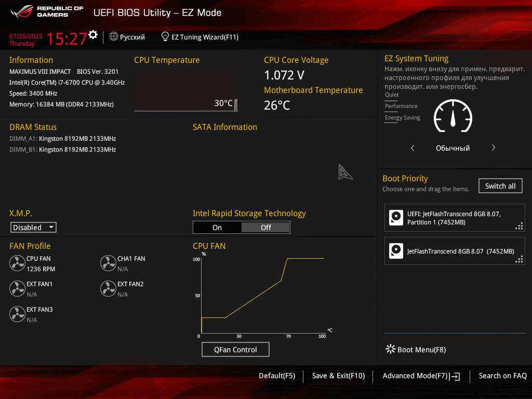
Task: Click the SATA Information heading
Action: tap(225, 127)
